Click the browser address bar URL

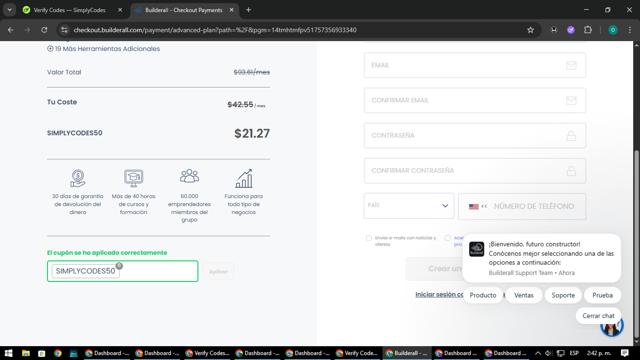[215, 30]
